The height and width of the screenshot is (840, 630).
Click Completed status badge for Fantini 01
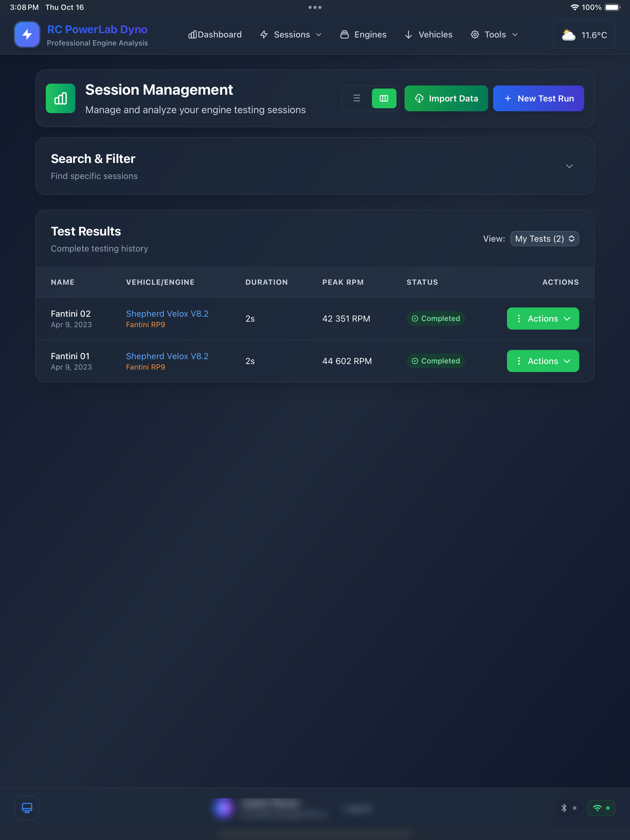pos(436,361)
